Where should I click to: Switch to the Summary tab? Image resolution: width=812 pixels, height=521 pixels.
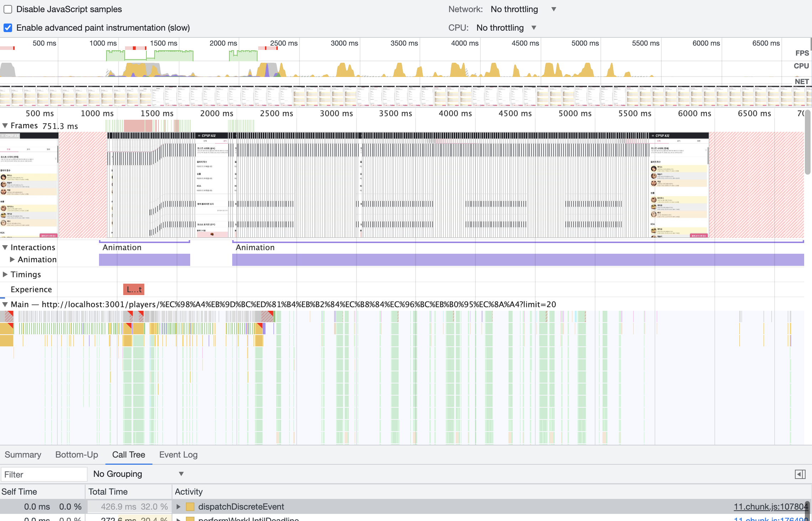23,455
